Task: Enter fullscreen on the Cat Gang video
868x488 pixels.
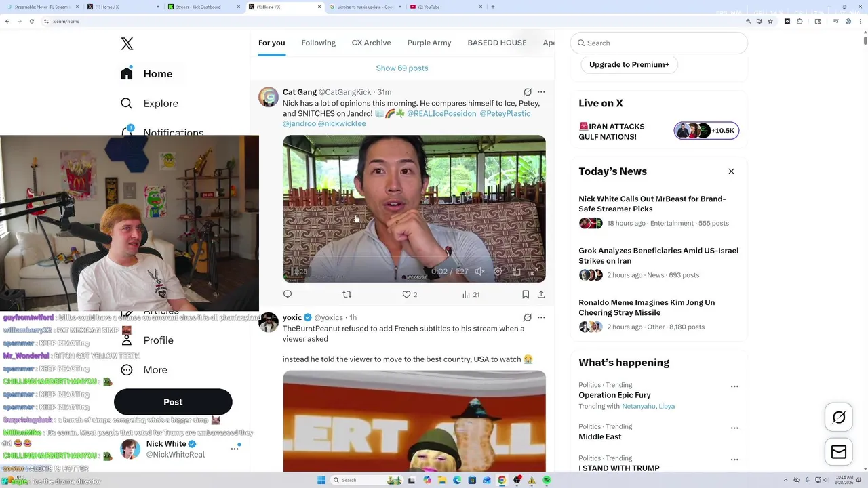Action: [x=534, y=272]
